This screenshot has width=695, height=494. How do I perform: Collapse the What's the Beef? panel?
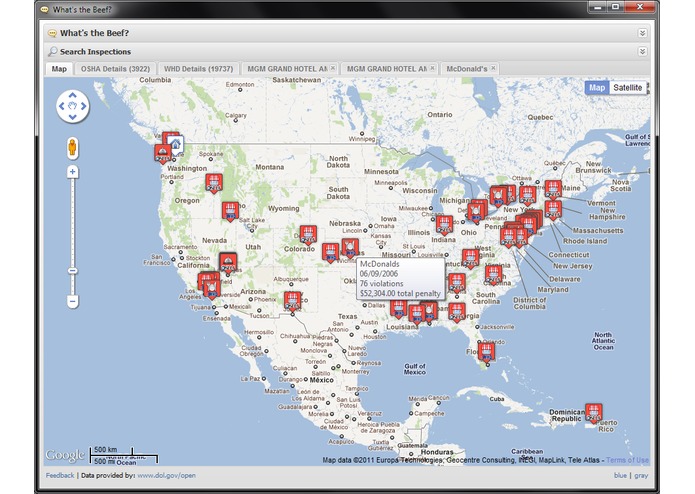642,33
